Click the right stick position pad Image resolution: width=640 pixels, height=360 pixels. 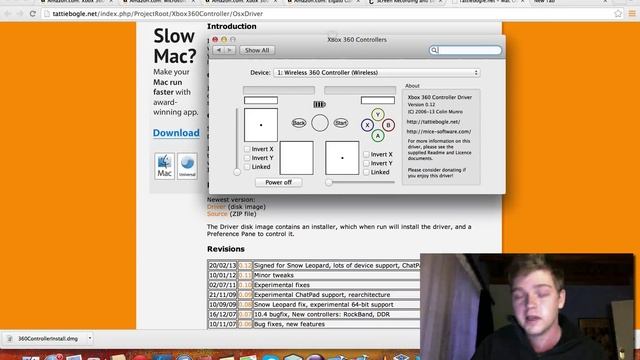pyautogui.click(x=342, y=158)
